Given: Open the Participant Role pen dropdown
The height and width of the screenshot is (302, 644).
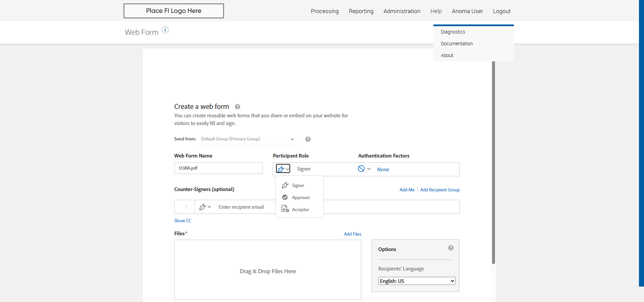Looking at the screenshot, I should point(283,169).
